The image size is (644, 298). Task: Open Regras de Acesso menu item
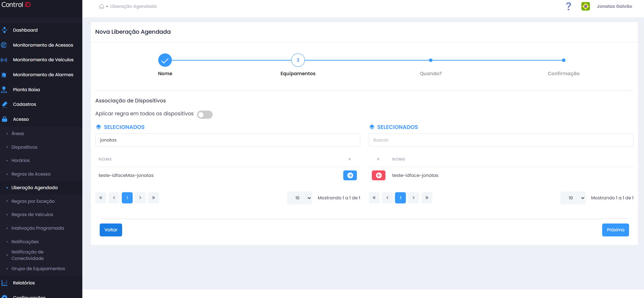coord(31,174)
